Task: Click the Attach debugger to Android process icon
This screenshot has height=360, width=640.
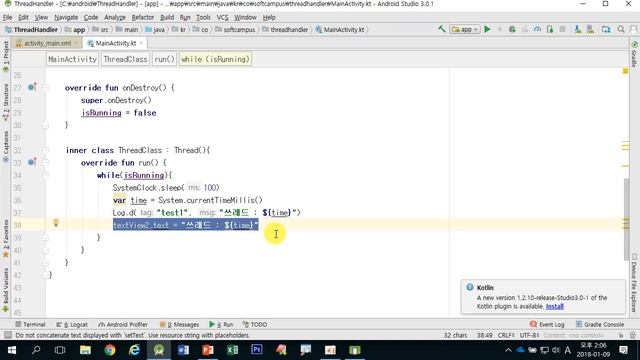Action: click(550, 29)
